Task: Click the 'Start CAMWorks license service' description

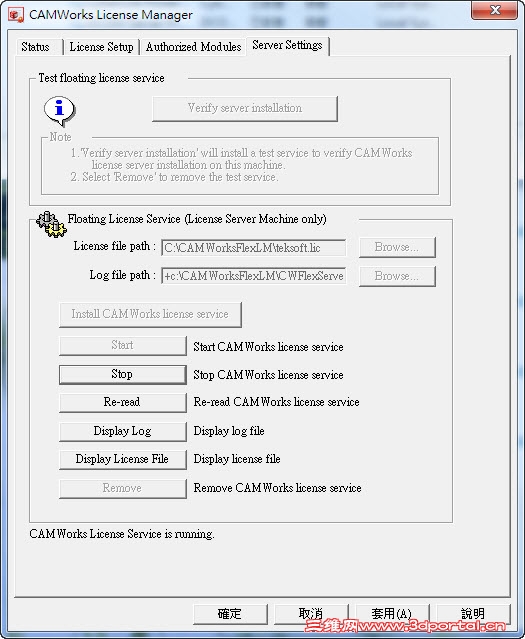Action: coord(268,347)
